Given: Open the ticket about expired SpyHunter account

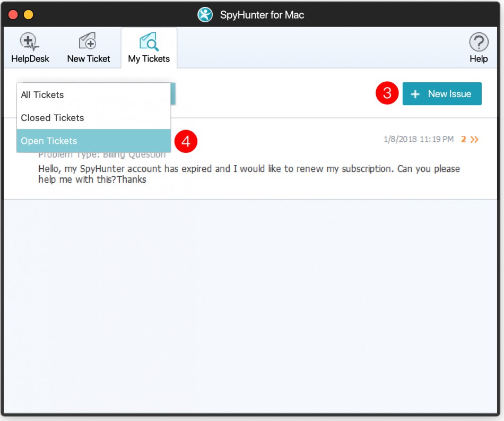Looking at the screenshot, I should coord(248,174).
